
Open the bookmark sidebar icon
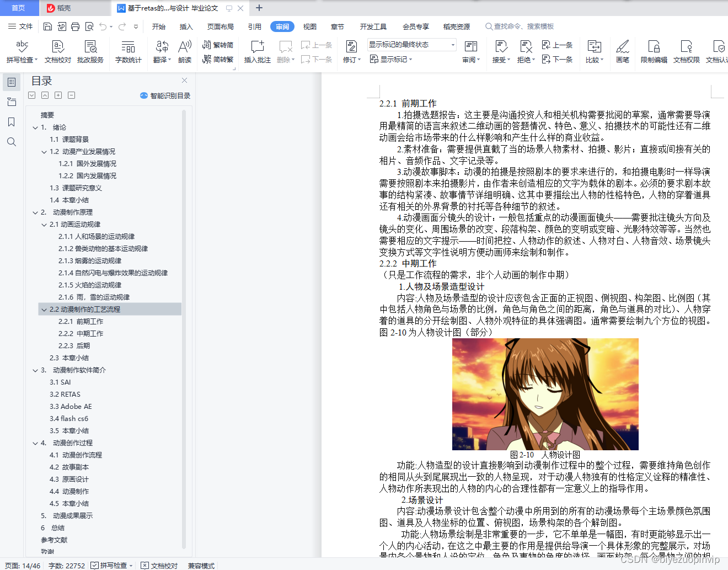point(12,122)
